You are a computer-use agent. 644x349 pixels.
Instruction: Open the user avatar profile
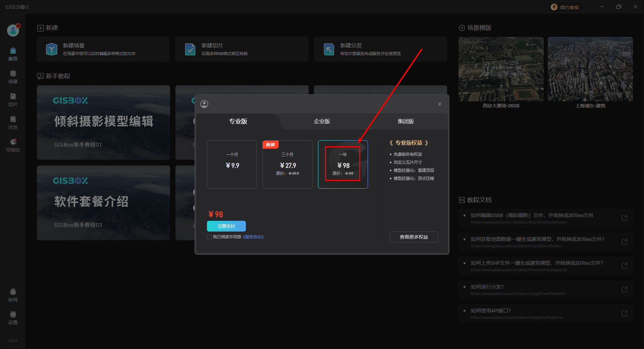pyautogui.click(x=13, y=31)
